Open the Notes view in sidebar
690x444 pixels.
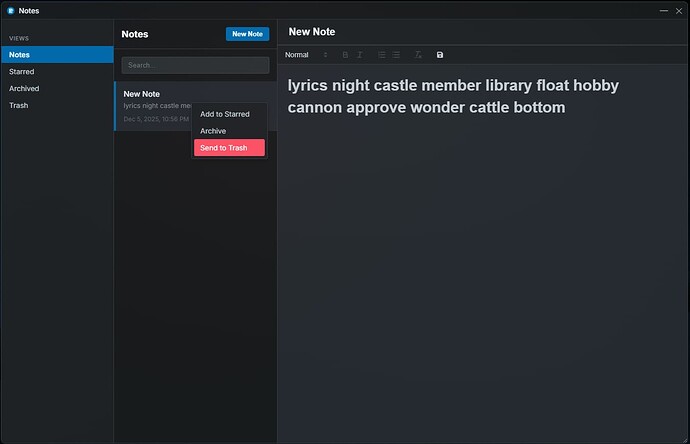(56, 55)
